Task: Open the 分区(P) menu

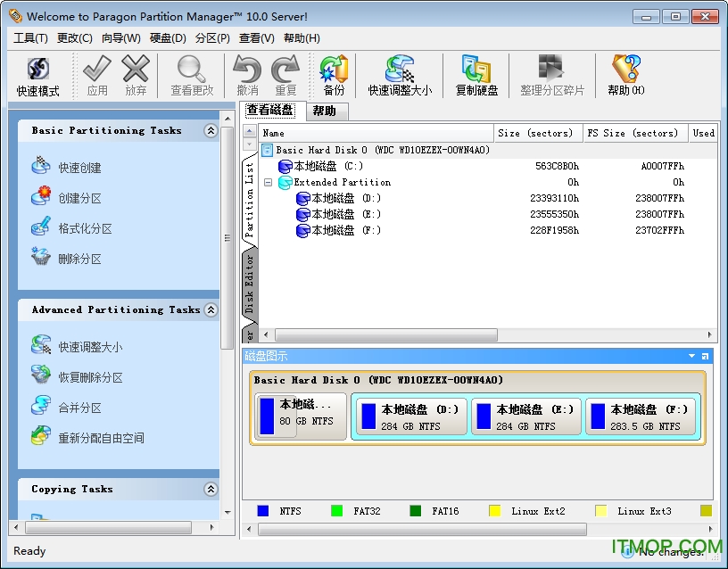Action: coord(212,38)
